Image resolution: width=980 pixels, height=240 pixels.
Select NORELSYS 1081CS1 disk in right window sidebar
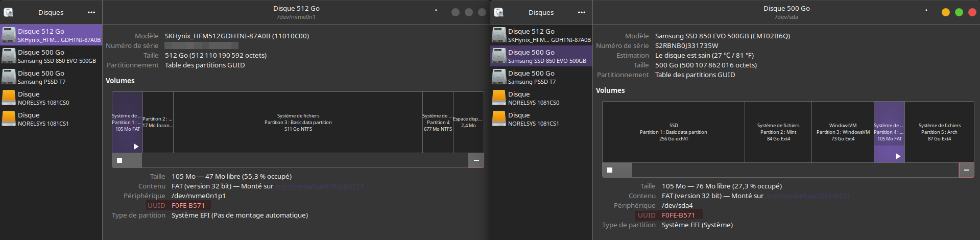[x=541, y=118]
